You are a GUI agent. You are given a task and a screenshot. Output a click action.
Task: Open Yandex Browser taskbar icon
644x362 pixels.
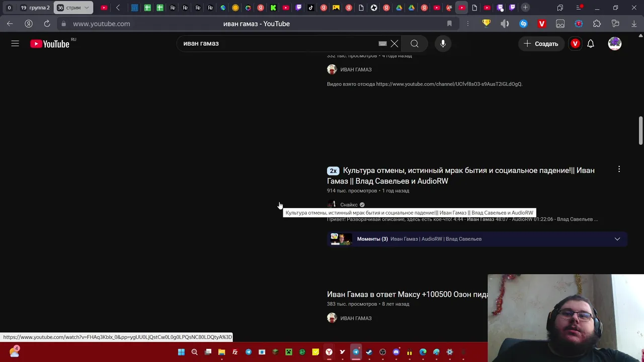(329, 352)
